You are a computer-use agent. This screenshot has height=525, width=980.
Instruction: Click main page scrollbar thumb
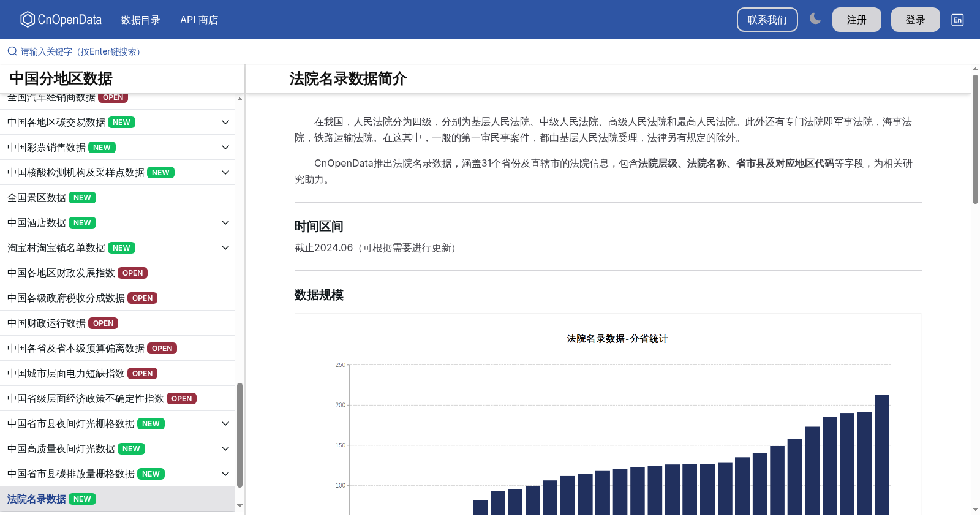coord(975,139)
